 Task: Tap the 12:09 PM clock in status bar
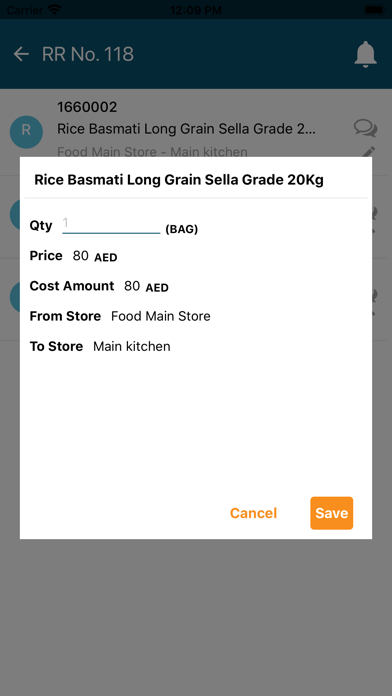point(196,9)
